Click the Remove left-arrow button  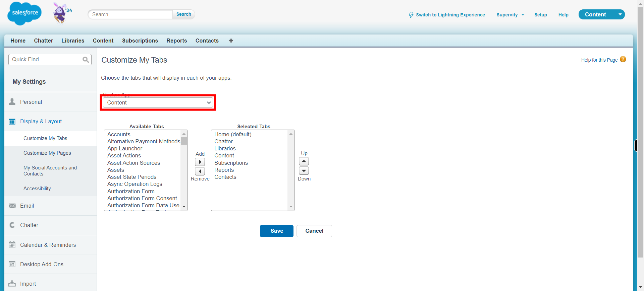point(200,171)
